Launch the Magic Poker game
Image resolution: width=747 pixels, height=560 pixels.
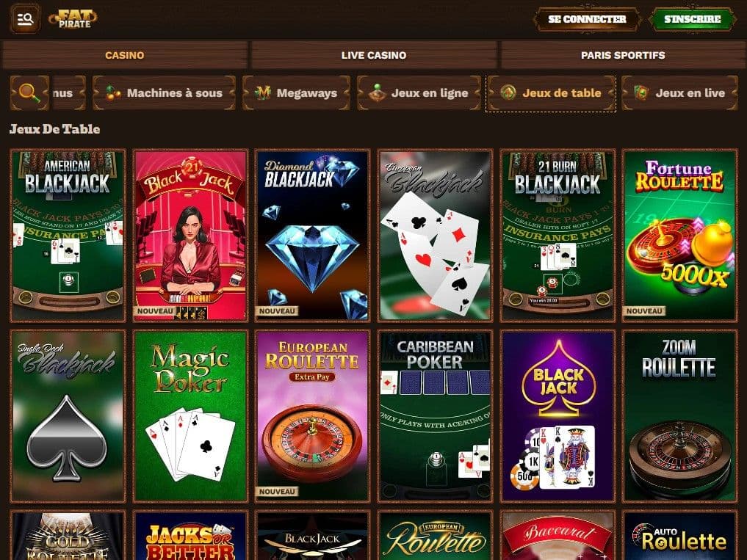tap(190, 416)
